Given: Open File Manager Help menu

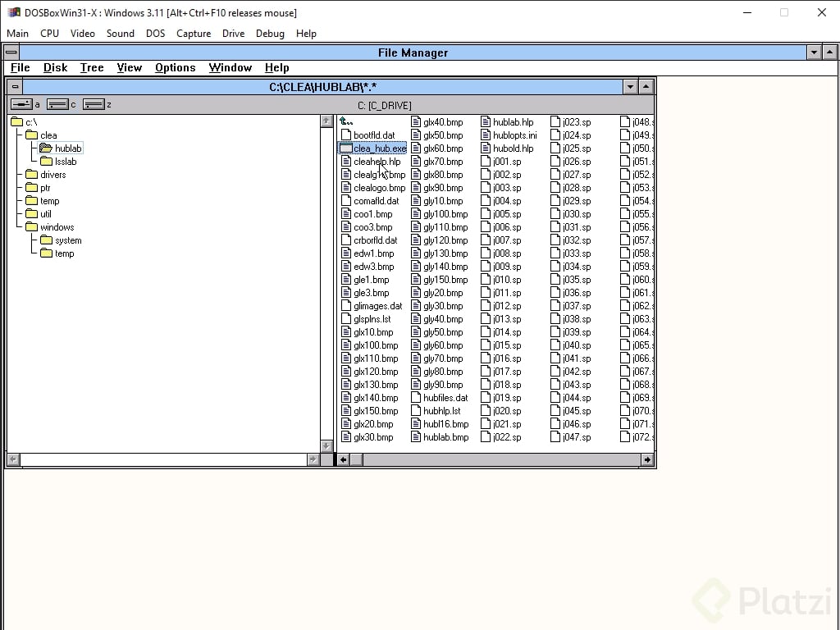Looking at the screenshot, I should tap(277, 67).
